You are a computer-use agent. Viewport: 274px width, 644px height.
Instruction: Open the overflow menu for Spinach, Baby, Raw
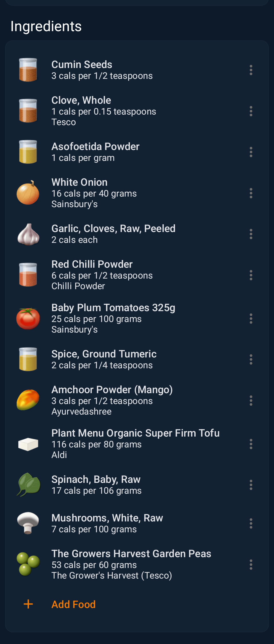pos(251,485)
